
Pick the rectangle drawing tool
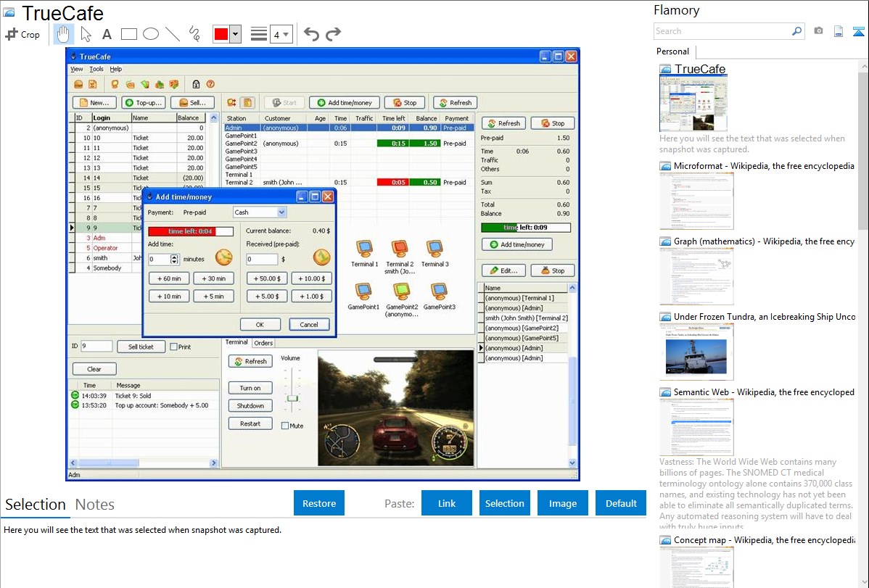coord(129,34)
